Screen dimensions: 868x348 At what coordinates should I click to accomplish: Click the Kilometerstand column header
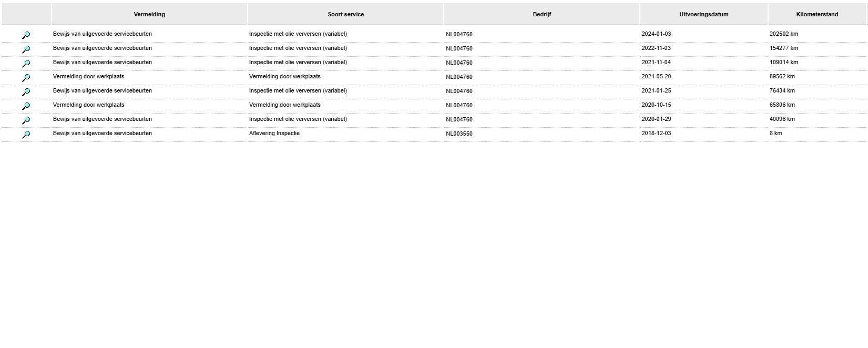pos(817,15)
